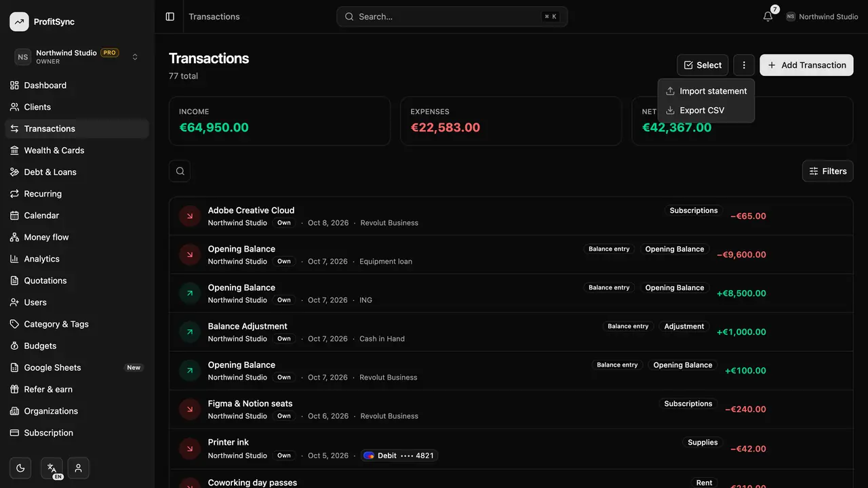Focus the top Search field

(452, 16)
